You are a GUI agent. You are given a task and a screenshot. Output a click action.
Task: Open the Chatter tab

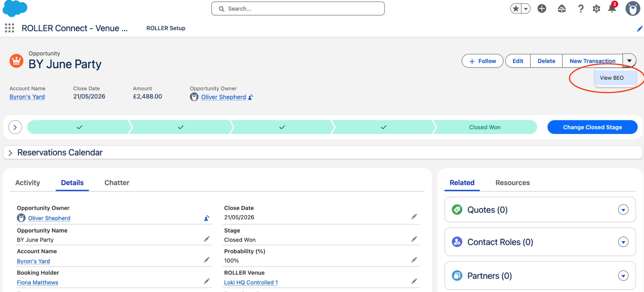[117, 183]
